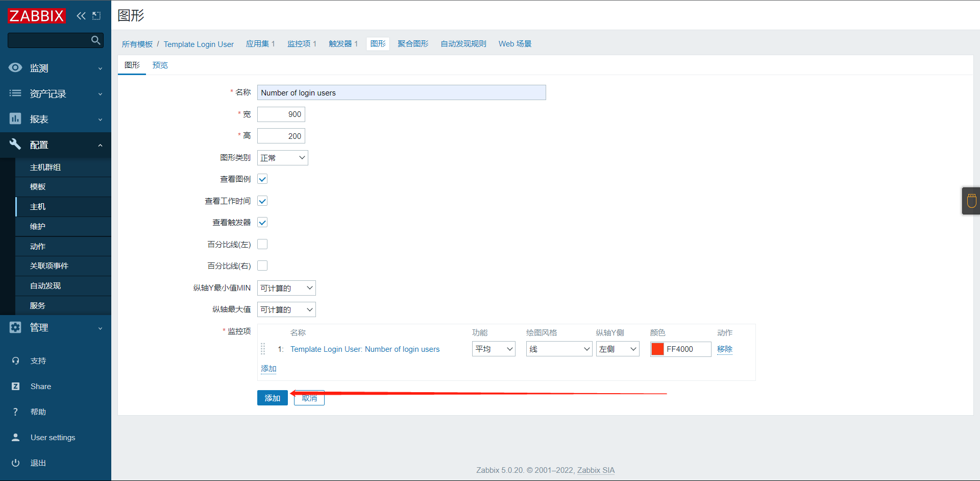Click the Zabbix logo

point(37,16)
